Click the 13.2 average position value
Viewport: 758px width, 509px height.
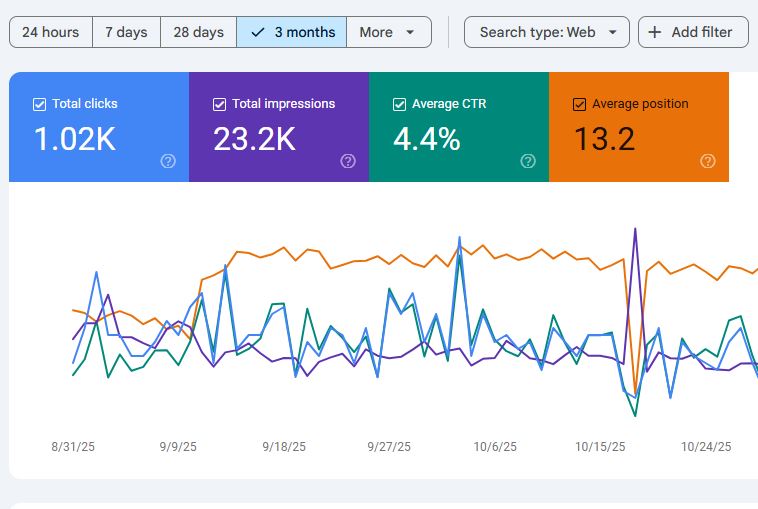coord(604,139)
